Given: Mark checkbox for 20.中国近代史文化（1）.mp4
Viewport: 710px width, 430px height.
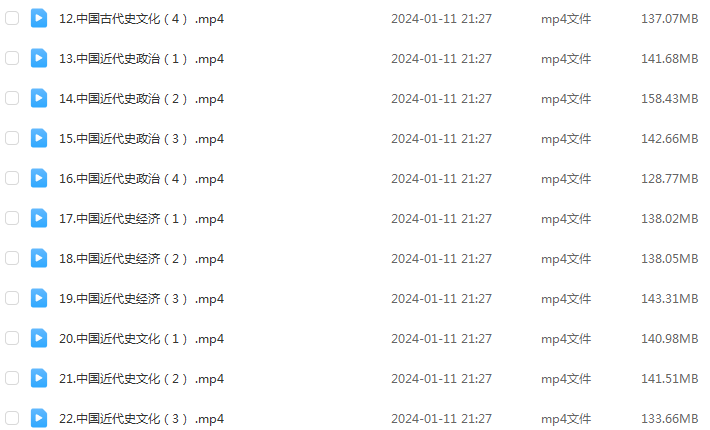Looking at the screenshot, I should [x=12, y=338].
